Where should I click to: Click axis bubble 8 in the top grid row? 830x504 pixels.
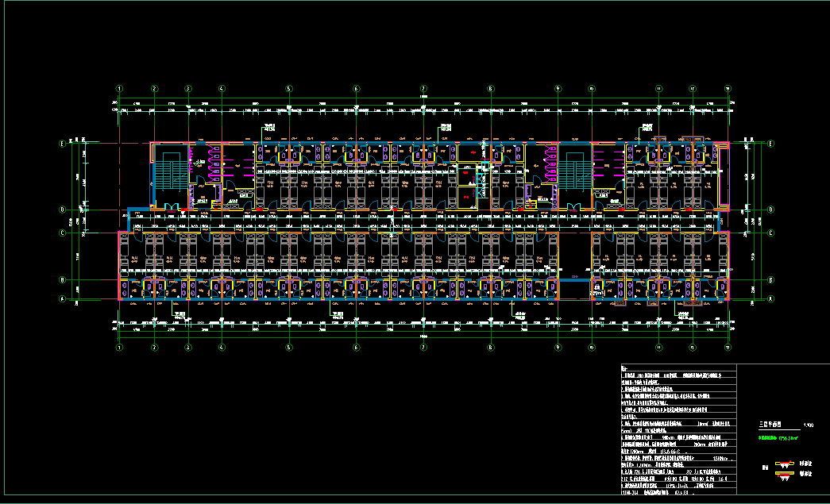(x=491, y=88)
